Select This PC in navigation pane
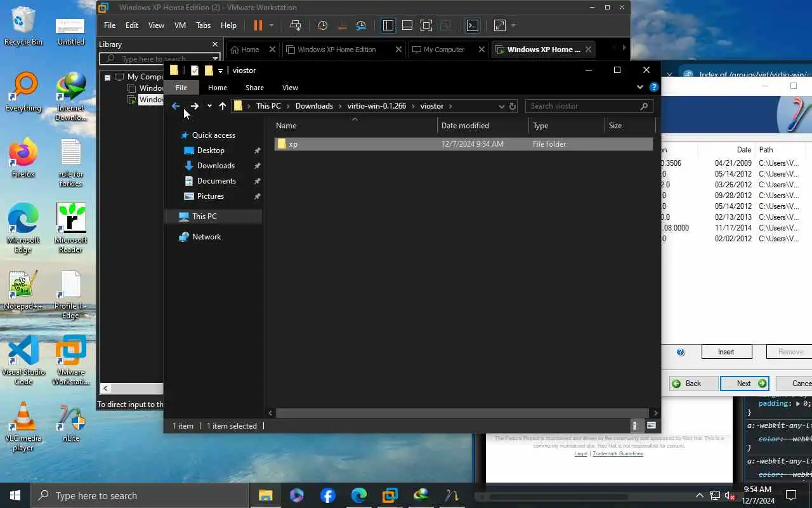This screenshot has width=812, height=508. 204,217
